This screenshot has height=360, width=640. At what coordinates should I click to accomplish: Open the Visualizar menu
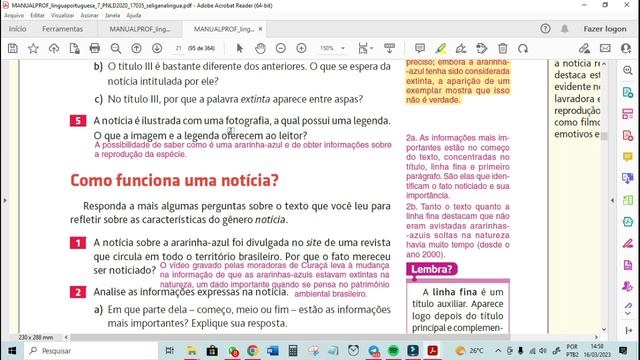pos(62,15)
